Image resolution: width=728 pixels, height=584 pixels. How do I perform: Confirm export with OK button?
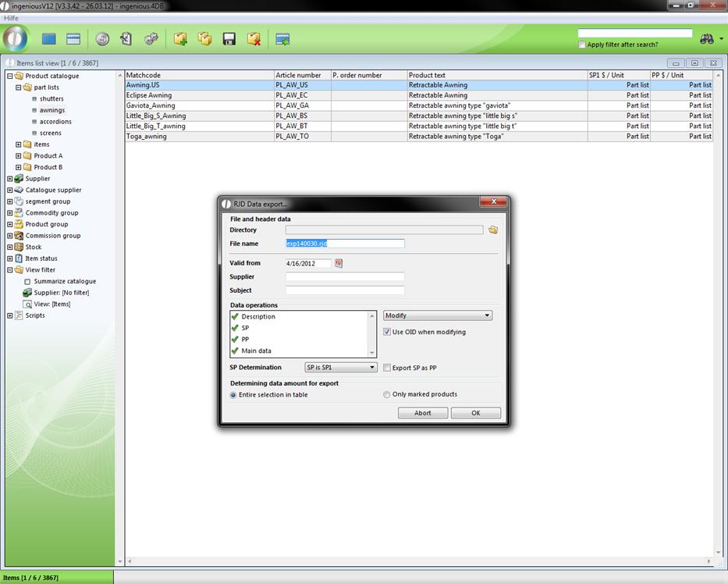(475, 413)
